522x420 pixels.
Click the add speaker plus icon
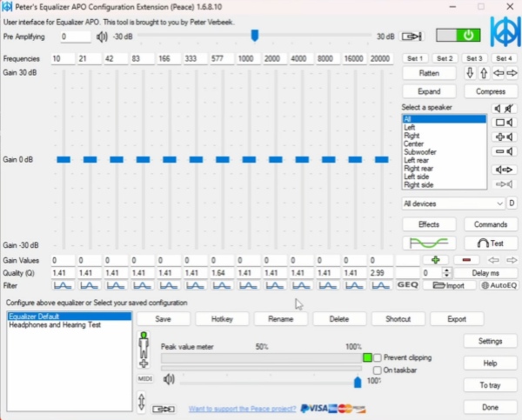click(505, 137)
